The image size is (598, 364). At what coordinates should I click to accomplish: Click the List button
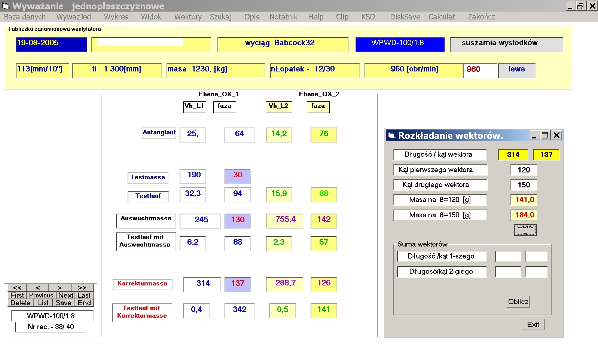tap(43, 303)
